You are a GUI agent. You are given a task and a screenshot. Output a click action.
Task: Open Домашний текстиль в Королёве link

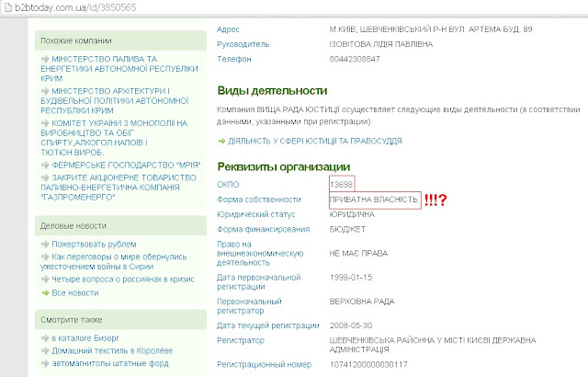point(112,350)
